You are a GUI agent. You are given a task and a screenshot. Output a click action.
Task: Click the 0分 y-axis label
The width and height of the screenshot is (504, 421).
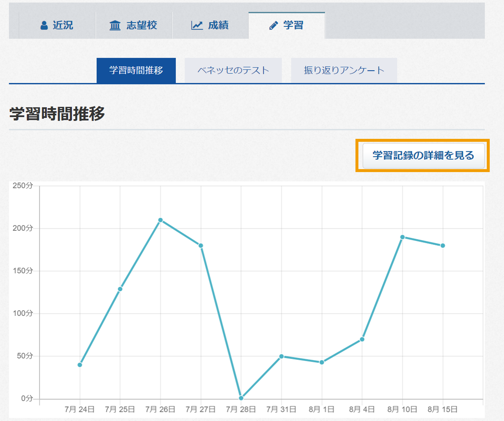(27, 399)
